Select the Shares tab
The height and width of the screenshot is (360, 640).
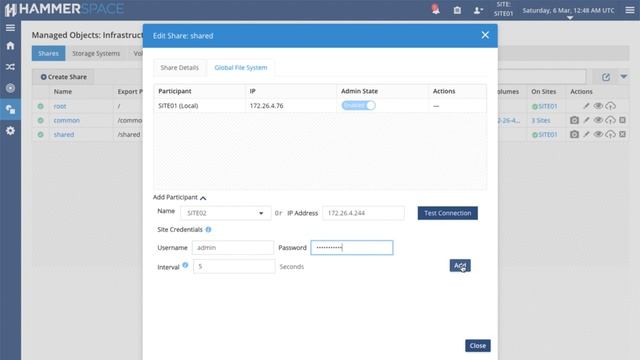pos(49,53)
